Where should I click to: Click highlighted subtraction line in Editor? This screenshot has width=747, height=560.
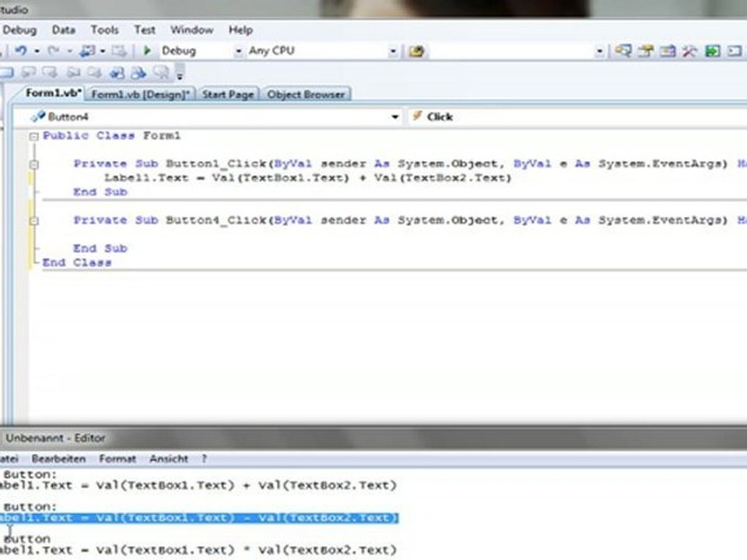click(198, 518)
